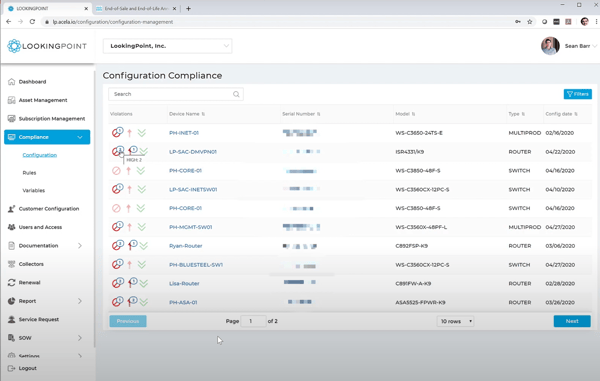This screenshot has width=600, height=381.
Task: Click the Collectors icon
Action: 11,264
